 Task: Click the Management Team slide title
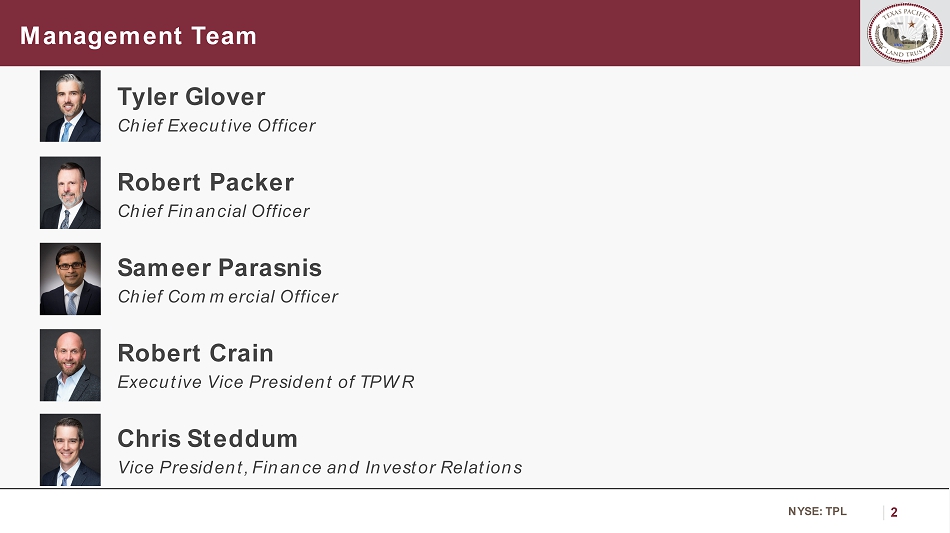(138, 36)
